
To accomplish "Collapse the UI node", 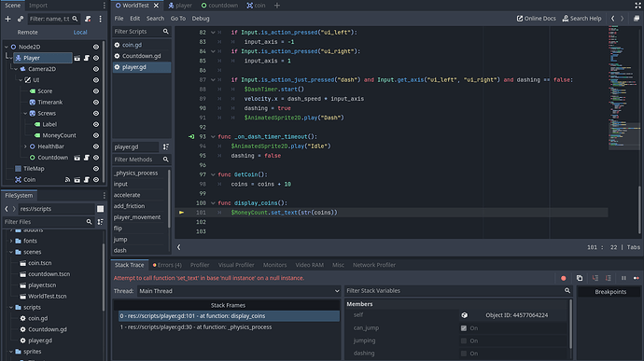I will (x=21, y=80).
